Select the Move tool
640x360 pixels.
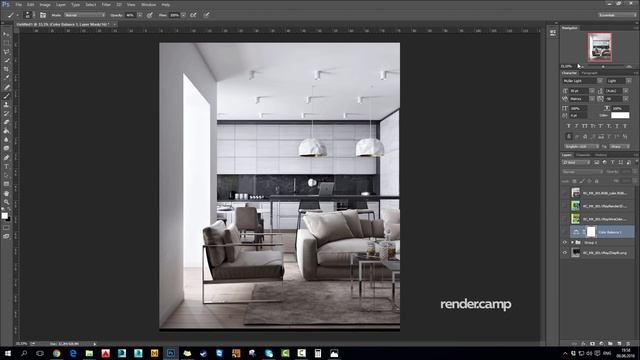pyautogui.click(x=6, y=34)
